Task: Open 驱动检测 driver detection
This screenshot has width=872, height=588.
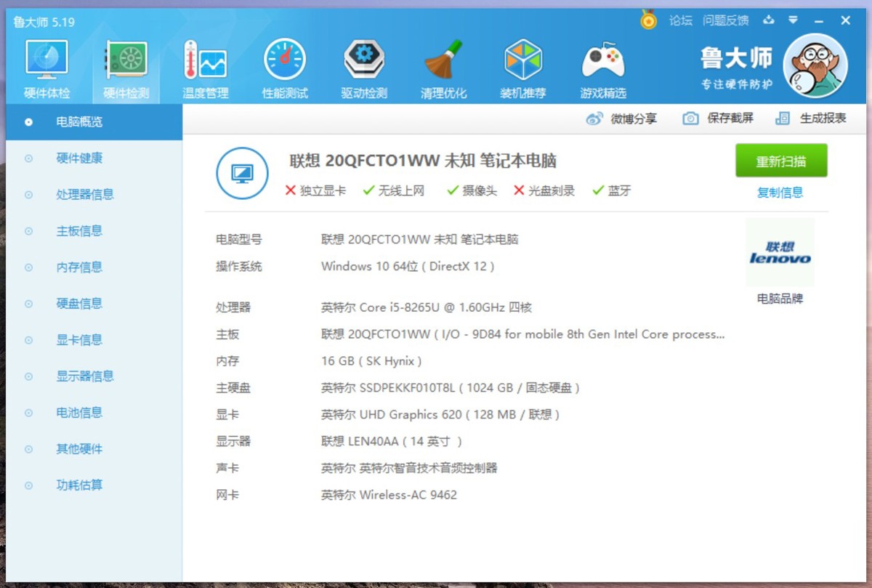Action: (364, 70)
